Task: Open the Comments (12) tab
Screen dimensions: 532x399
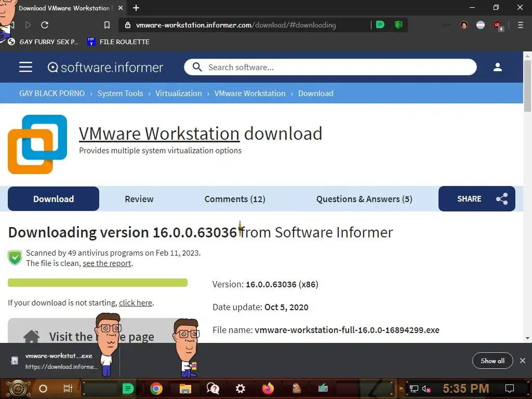Action: coord(235,199)
